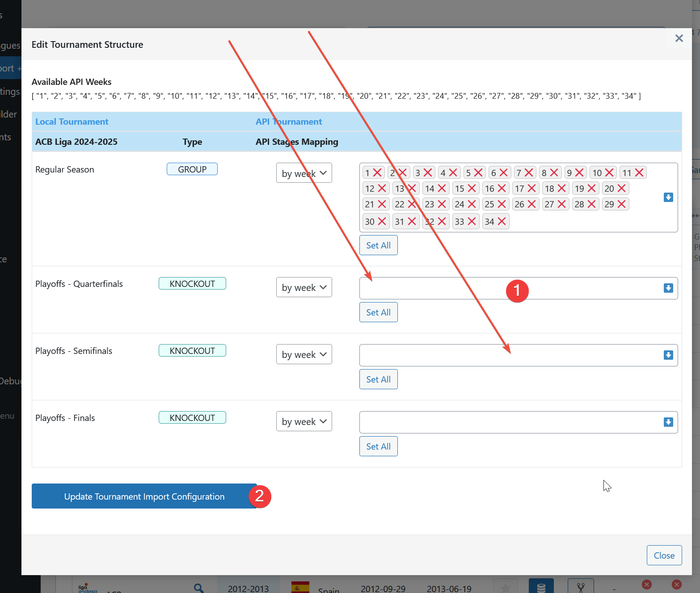Click 'ACB Liga 2024-2025' heading text
Viewport: 700px width, 593px height.
click(76, 142)
